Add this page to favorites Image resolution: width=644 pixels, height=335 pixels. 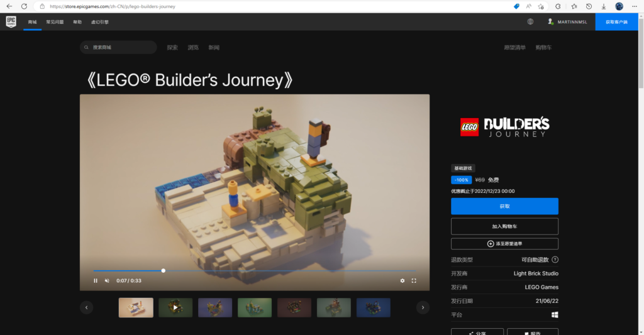541,6
